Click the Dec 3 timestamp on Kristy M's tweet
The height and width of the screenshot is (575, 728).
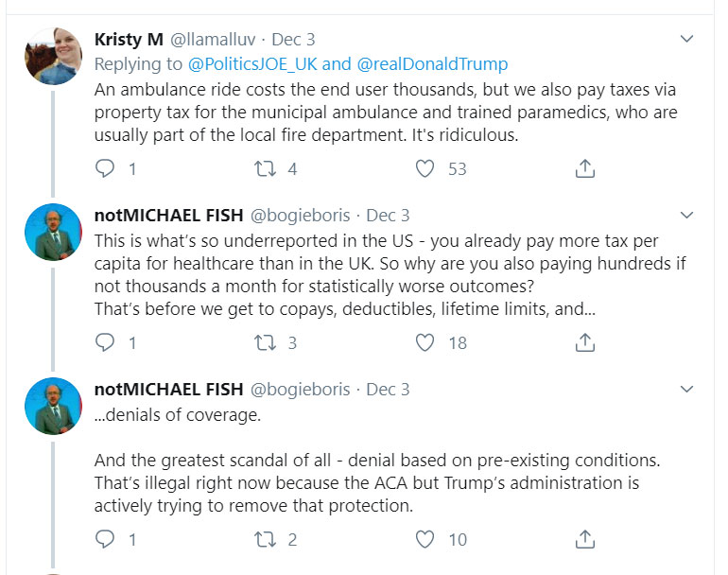(293, 40)
